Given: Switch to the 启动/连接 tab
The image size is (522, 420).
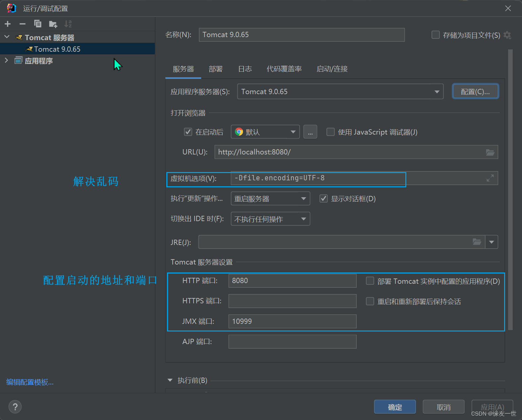Looking at the screenshot, I should [332, 69].
